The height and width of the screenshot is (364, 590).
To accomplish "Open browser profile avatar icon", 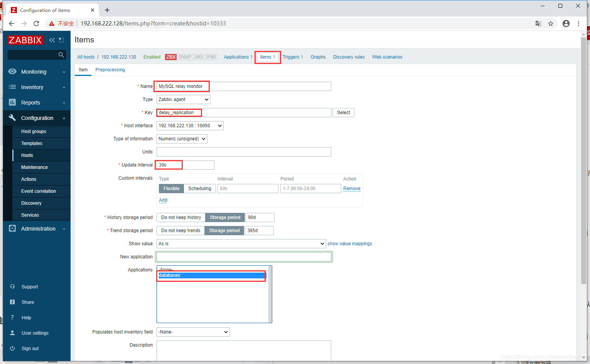I will (566, 24).
